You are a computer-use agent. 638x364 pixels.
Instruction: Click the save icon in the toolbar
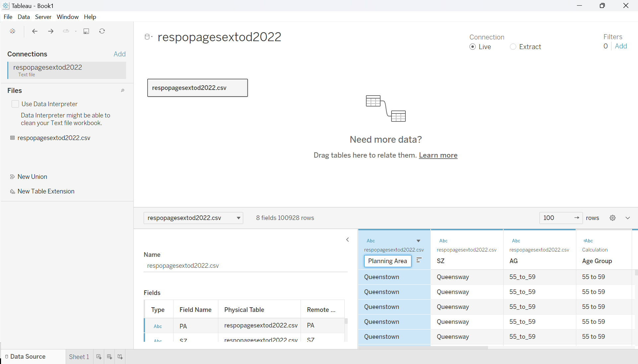click(x=86, y=31)
